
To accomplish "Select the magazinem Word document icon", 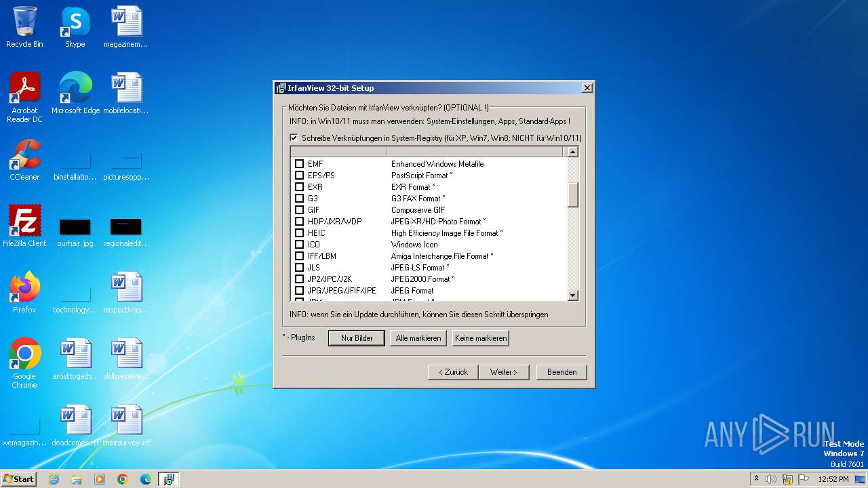I will click(126, 27).
